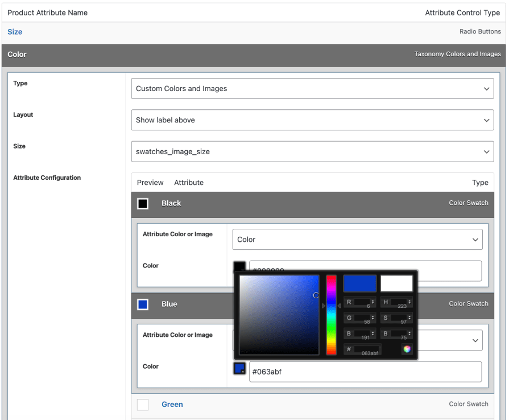Open the color wheel picker icon
The width and height of the screenshot is (509, 420).
(407, 349)
